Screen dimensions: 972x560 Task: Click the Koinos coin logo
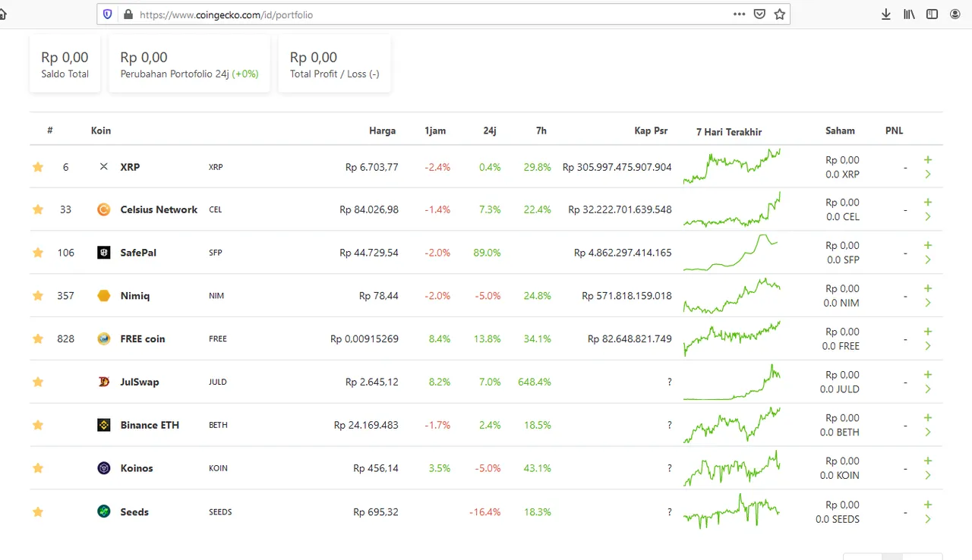click(104, 468)
